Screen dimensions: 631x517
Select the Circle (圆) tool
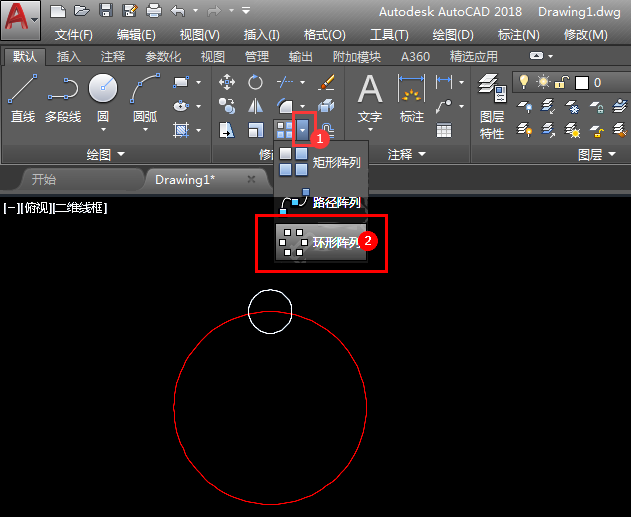click(x=103, y=99)
